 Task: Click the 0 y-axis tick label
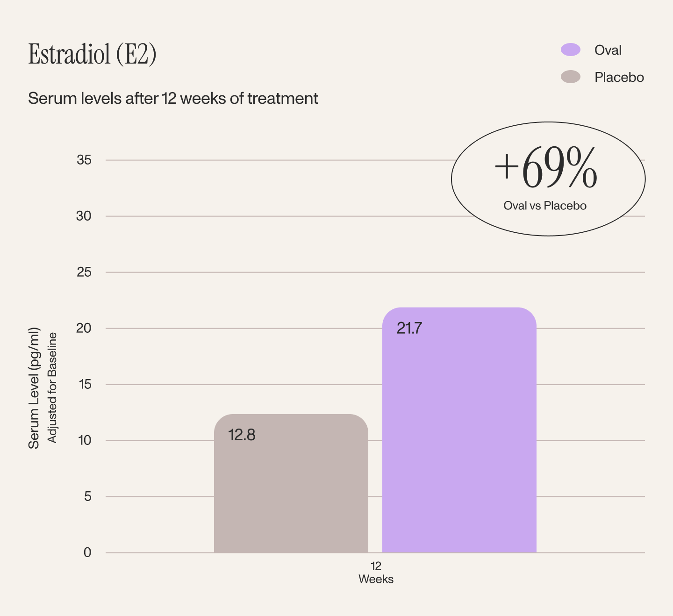point(87,552)
